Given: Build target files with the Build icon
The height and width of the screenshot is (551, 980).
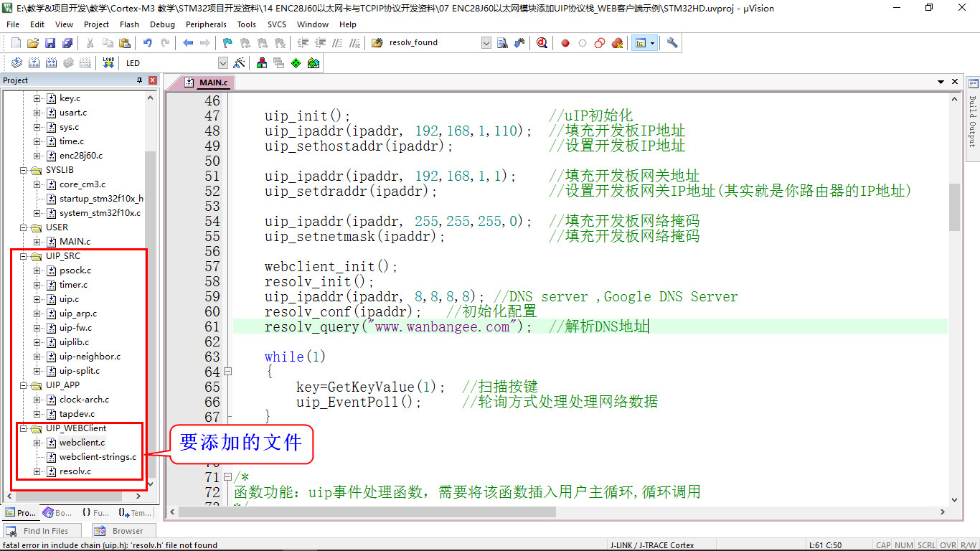Looking at the screenshot, I should [x=34, y=63].
